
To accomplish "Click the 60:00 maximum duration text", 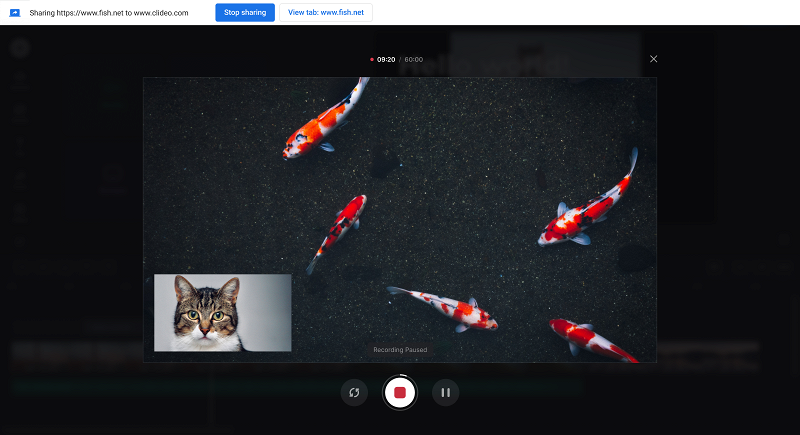I will (x=414, y=60).
